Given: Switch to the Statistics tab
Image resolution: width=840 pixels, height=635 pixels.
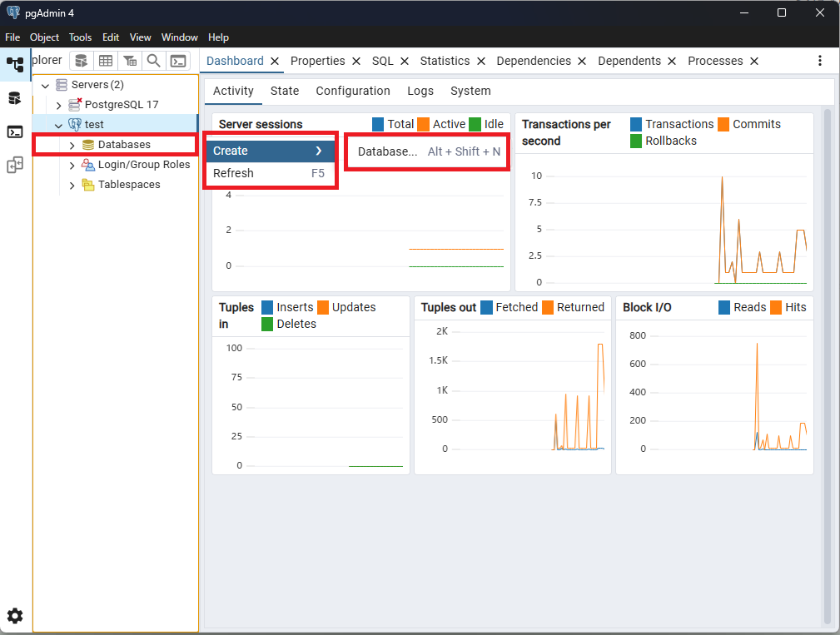Looking at the screenshot, I should click(445, 61).
